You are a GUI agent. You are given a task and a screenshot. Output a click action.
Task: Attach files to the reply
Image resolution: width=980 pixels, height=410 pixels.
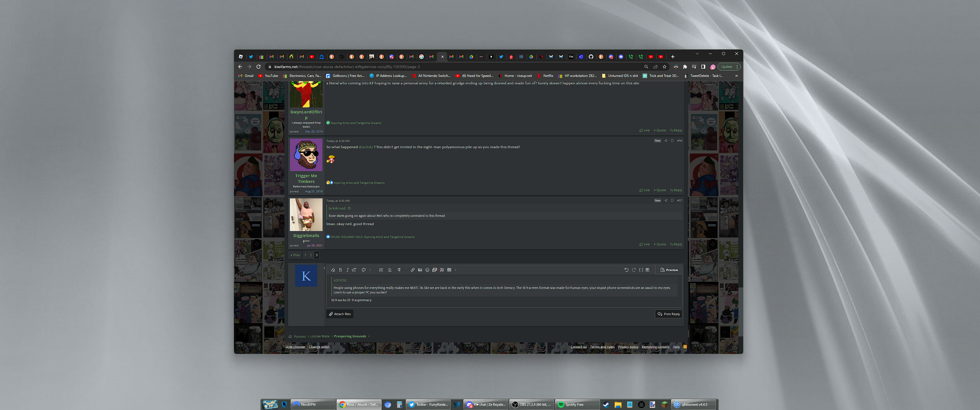pyautogui.click(x=340, y=314)
